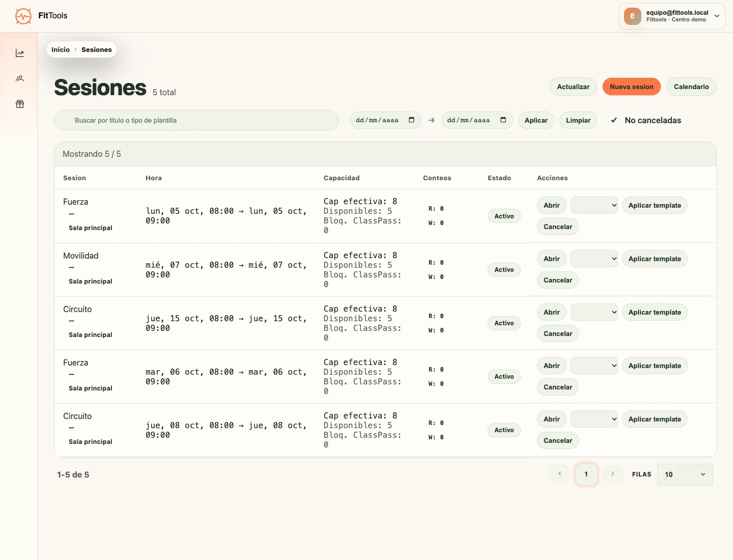Open the end date calendar picker icon
This screenshot has height=560, width=733.
[x=503, y=120]
